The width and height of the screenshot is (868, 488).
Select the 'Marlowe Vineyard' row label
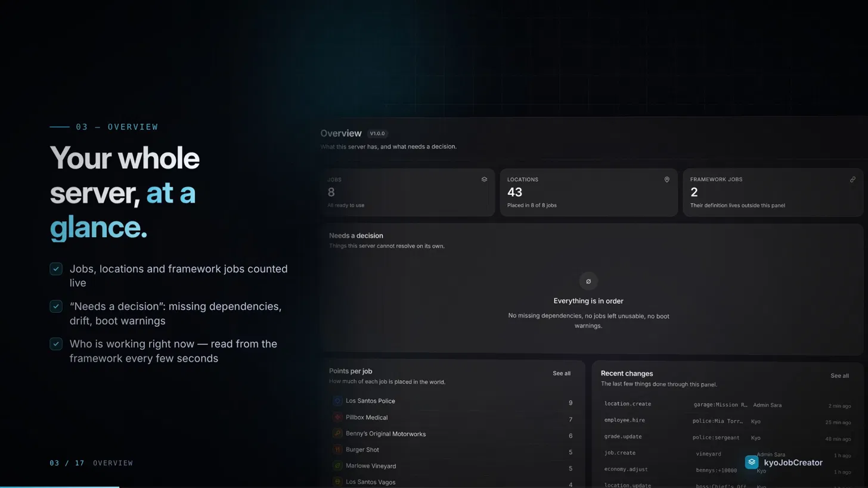coord(371,466)
